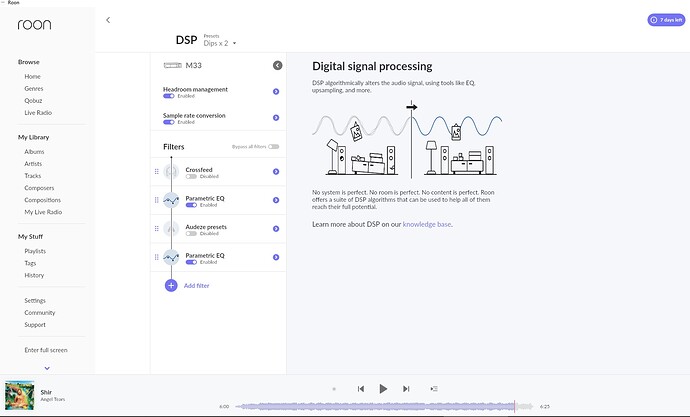Open Community in the sidebar

click(40, 313)
